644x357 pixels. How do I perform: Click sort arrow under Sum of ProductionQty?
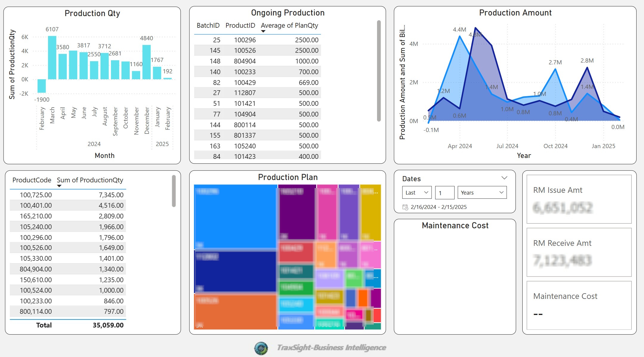point(59,186)
